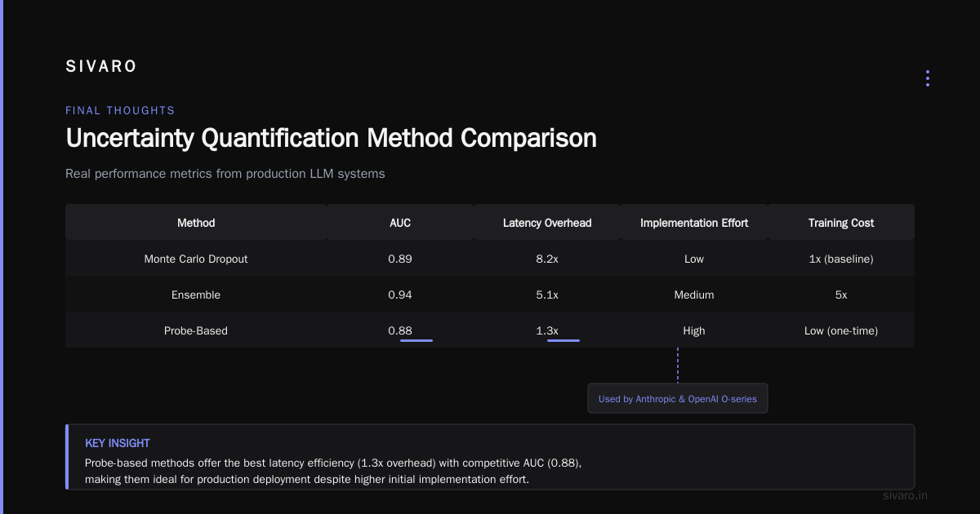This screenshot has width=980, height=514.
Task: Select the Method column header
Action: pos(196,223)
